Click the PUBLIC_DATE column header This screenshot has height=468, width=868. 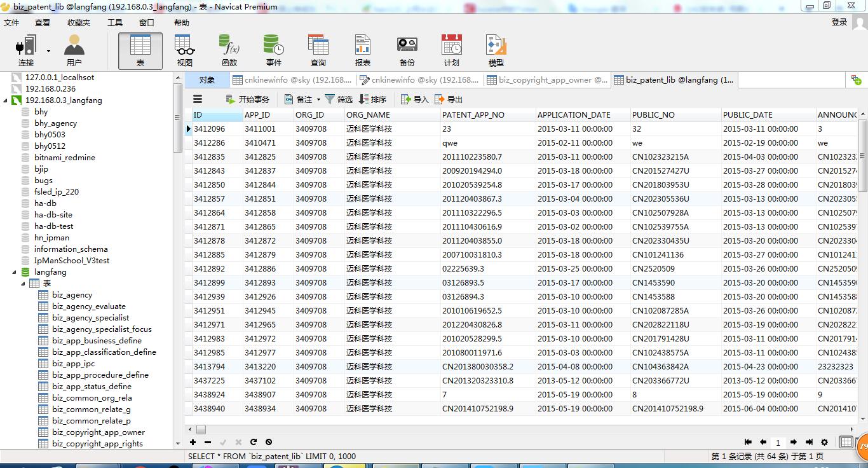coord(769,115)
